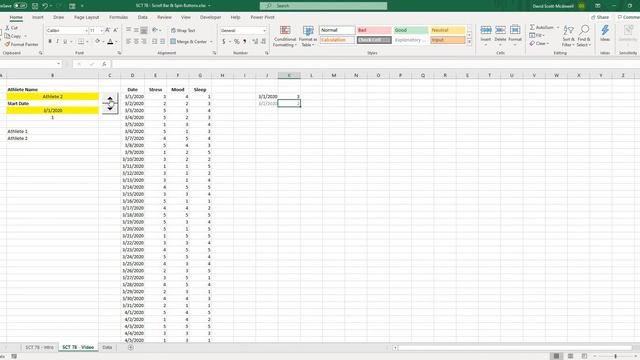The image size is (640, 360).
Task: Click Decrease Decimal icon
Action: pyautogui.click(x=263, y=41)
